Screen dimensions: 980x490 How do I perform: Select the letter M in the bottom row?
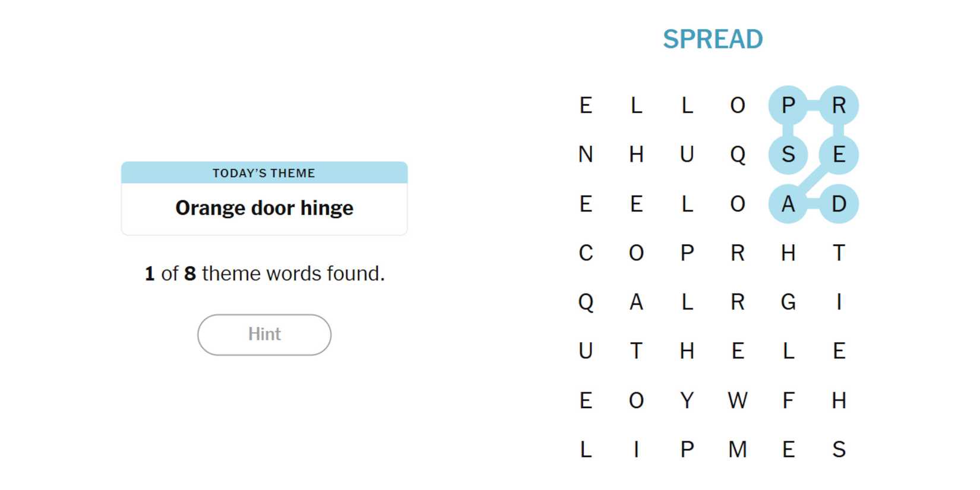(x=738, y=450)
